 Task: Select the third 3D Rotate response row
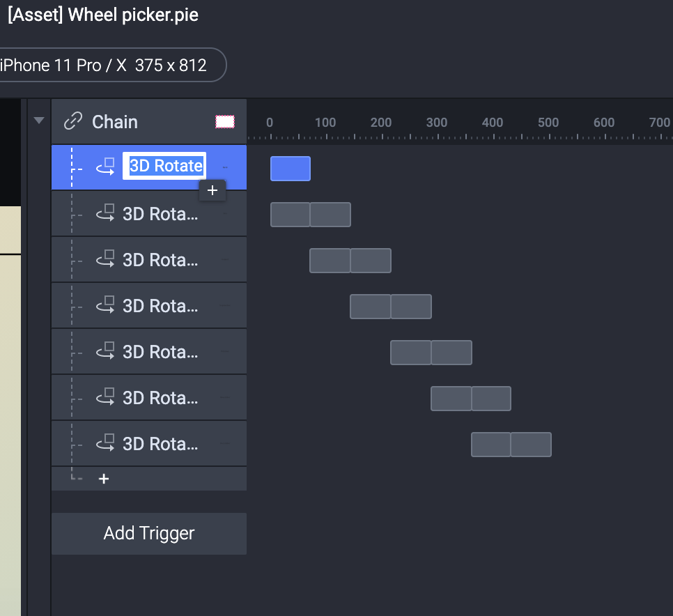click(x=160, y=260)
